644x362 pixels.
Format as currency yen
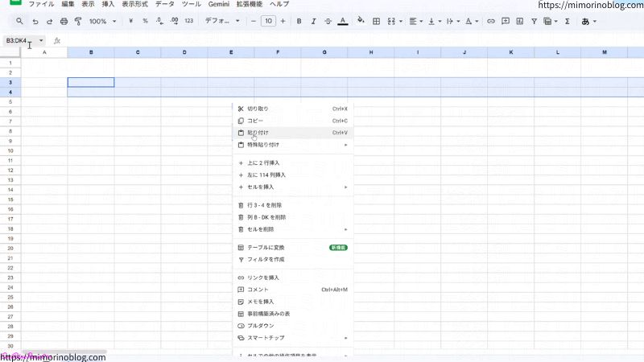130,21
